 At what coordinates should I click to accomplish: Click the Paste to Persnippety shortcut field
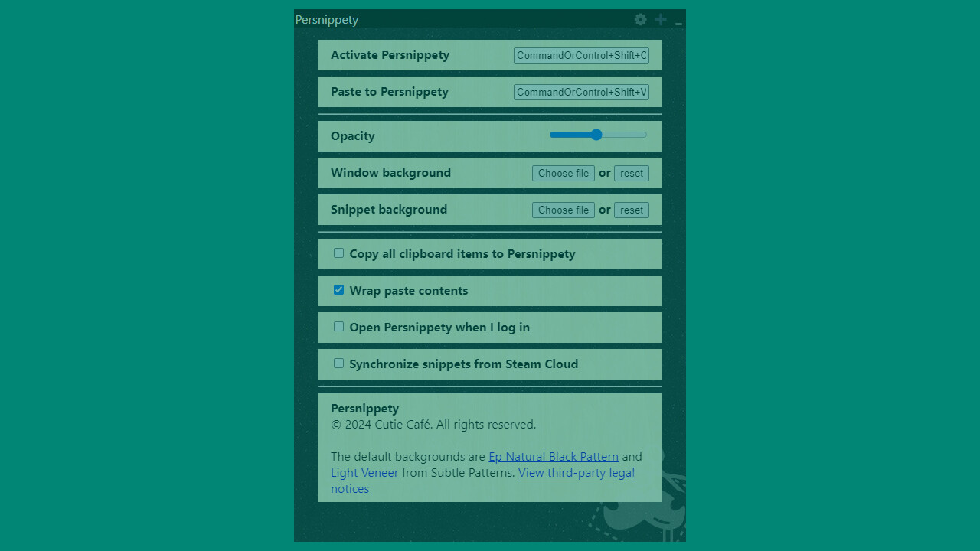click(x=580, y=92)
